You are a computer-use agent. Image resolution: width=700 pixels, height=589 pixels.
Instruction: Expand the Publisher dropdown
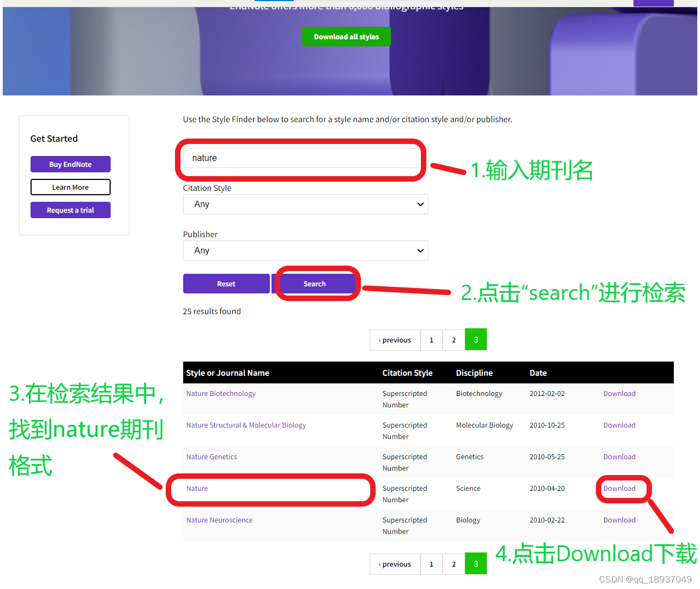point(305,250)
